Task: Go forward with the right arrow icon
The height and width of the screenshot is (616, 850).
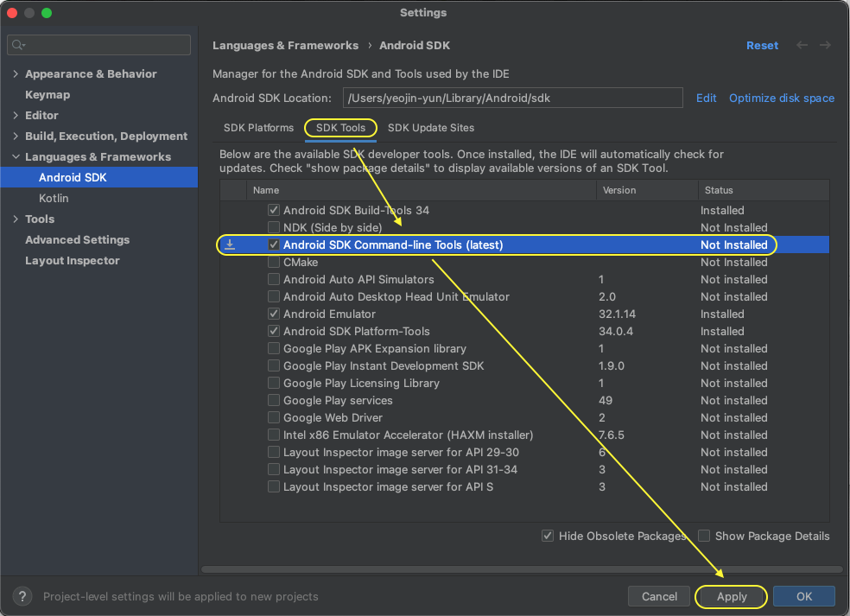Action: [825, 45]
